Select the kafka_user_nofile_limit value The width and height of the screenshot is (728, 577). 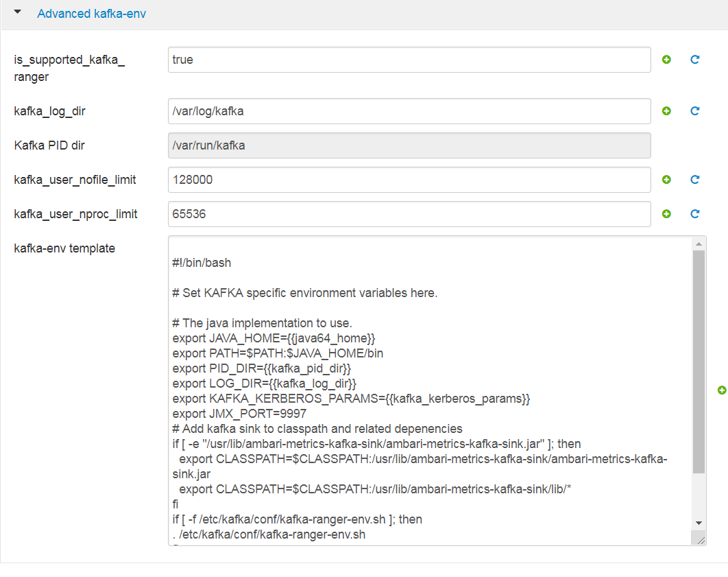click(410, 179)
